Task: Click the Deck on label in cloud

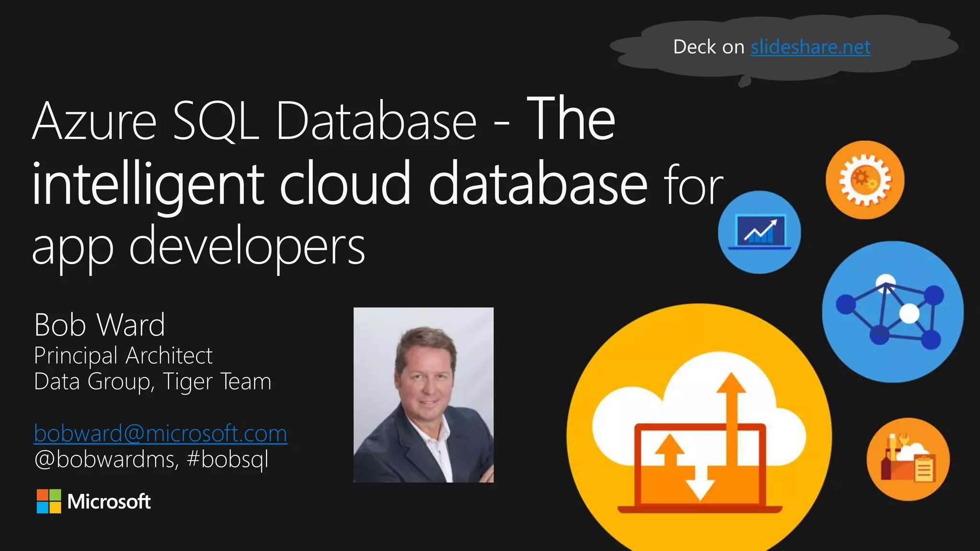Action: pos(708,47)
